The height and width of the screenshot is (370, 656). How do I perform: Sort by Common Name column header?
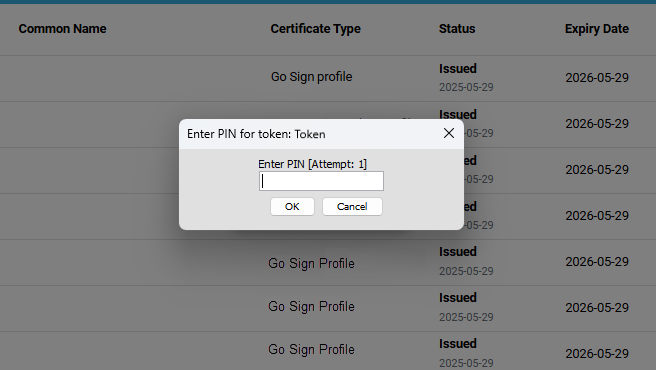62,29
